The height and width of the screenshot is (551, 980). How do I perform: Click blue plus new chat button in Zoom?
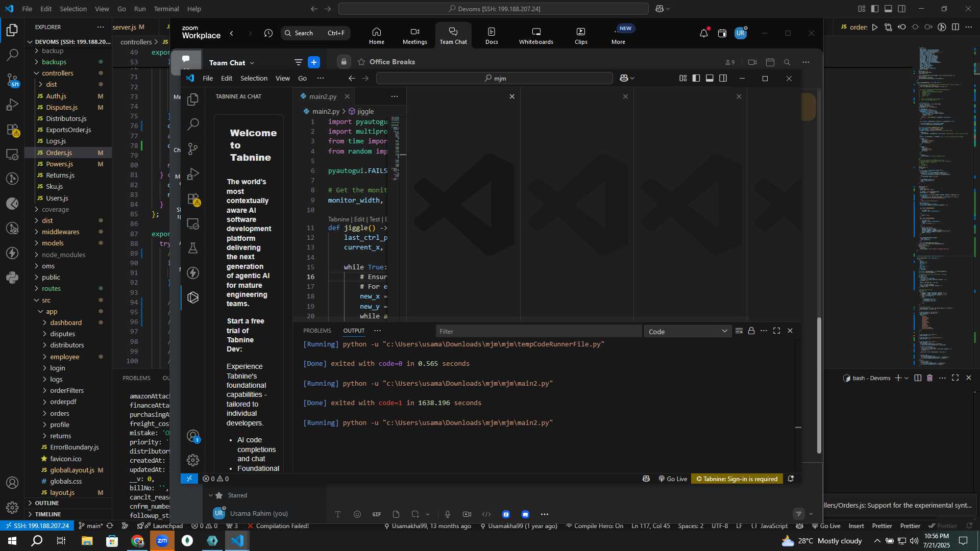314,62
